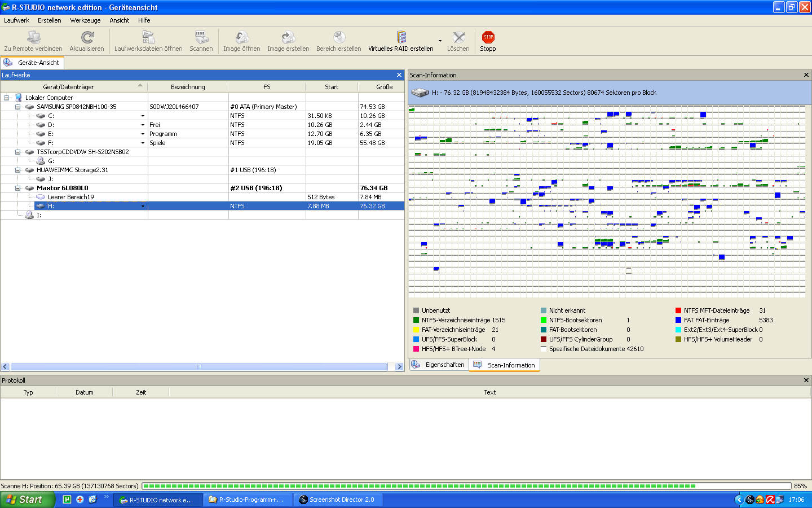Sort by Gerät/Datenträger column header
The width and height of the screenshot is (812, 508).
click(74, 87)
